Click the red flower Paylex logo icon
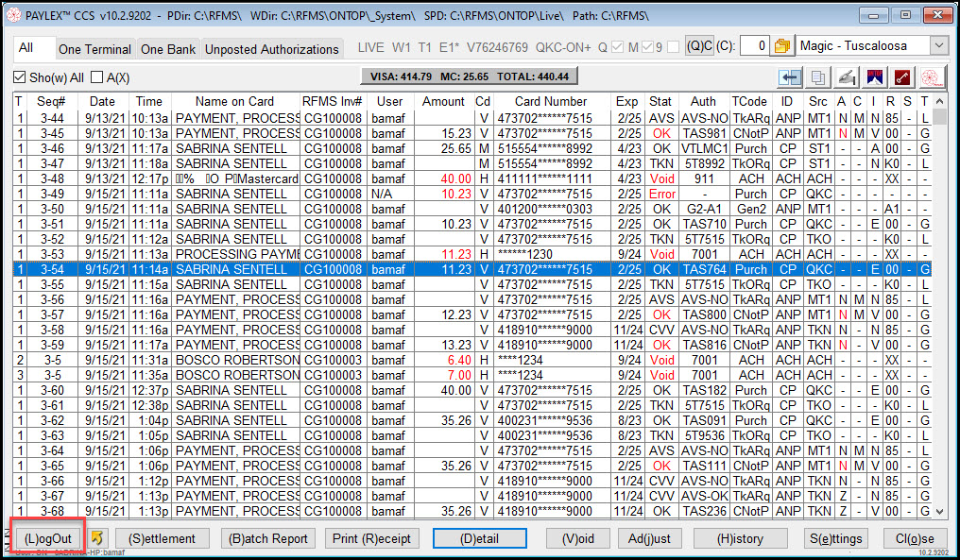This screenshot has height=560, width=960. (x=931, y=77)
